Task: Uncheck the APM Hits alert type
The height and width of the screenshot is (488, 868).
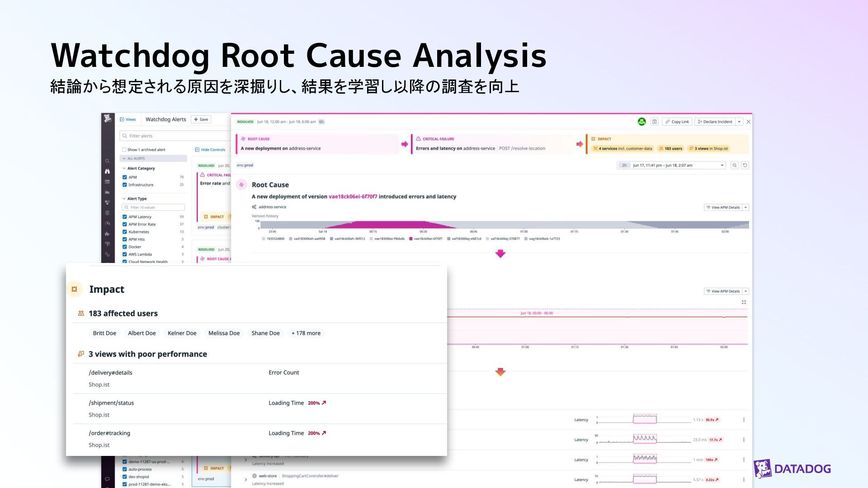Action: point(124,239)
